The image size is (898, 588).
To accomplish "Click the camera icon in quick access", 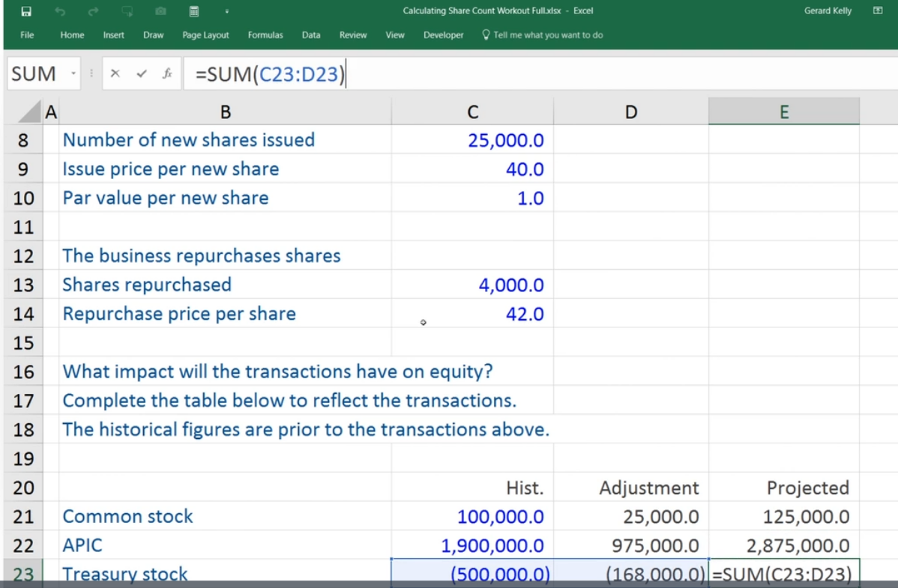I will click(x=161, y=11).
